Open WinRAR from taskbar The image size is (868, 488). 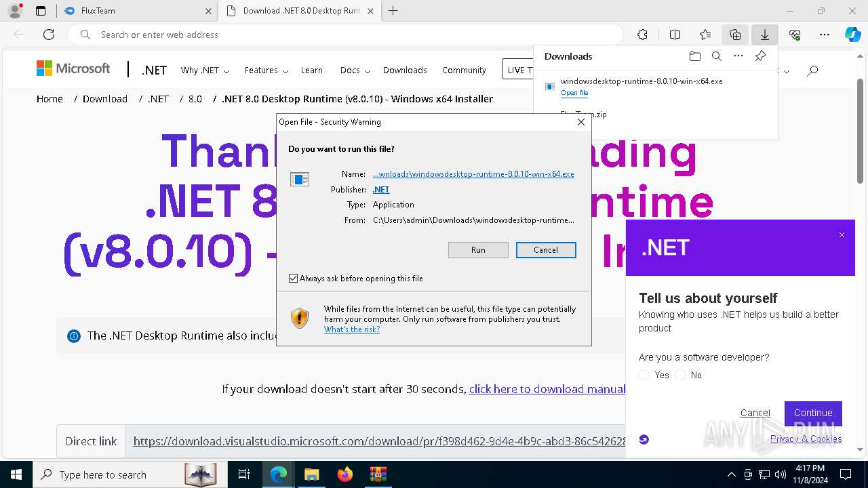pos(378,474)
